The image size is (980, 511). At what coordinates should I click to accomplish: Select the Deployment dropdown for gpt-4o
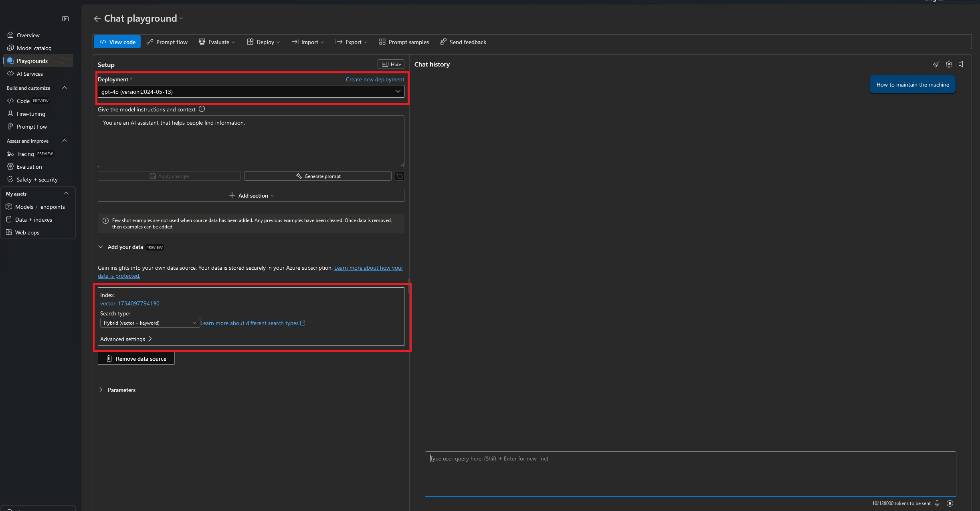[251, 91]
